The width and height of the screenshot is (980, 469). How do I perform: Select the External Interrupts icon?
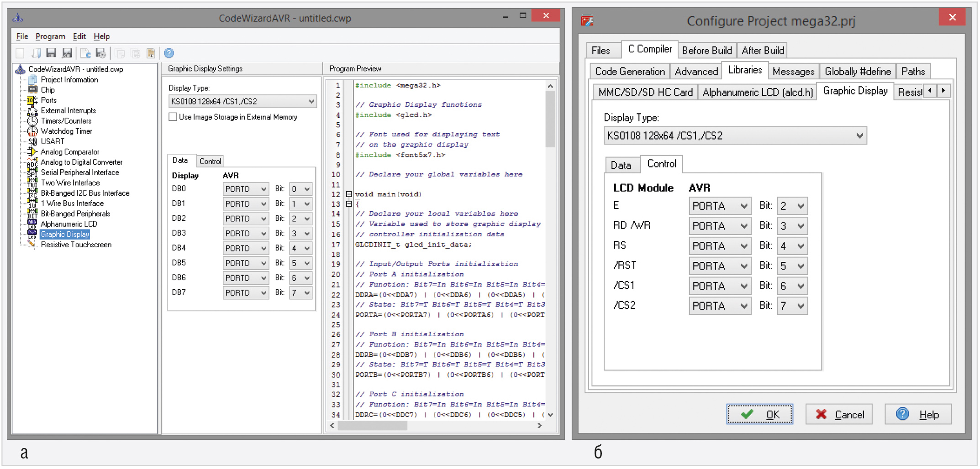pyautogui.click(x=32, y=110)
